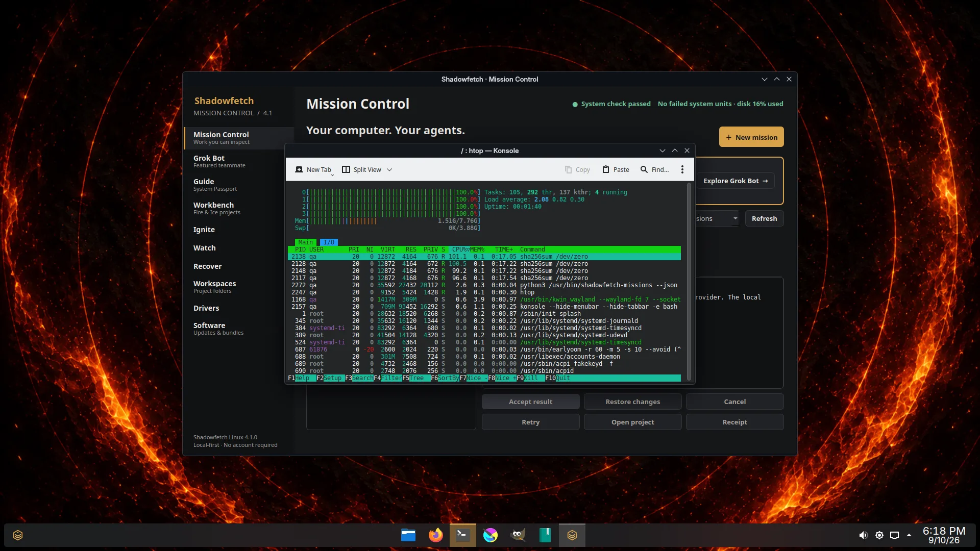
Task: Open the clock showing 6:18 PM
Action: (x=944, y=535)
